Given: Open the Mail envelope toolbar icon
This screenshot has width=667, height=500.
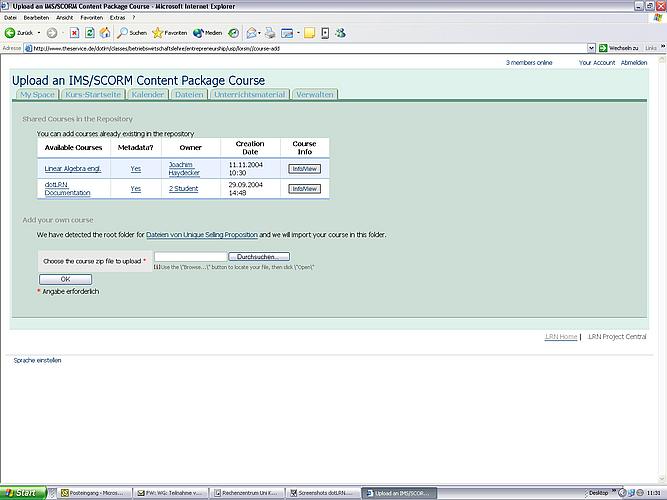Looking at the screenshot, I should click(x=252, y=32).
